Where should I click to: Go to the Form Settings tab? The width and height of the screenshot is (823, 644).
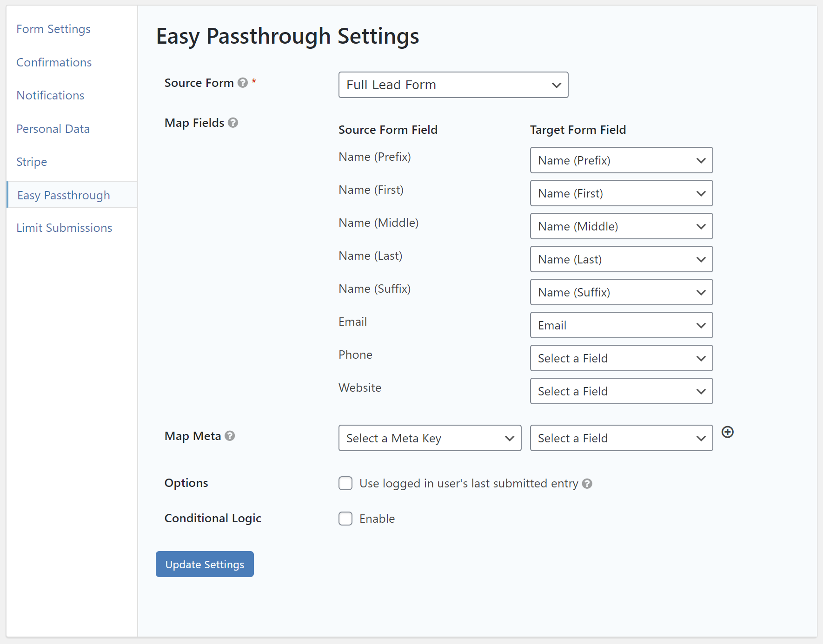tap(53, 29)
